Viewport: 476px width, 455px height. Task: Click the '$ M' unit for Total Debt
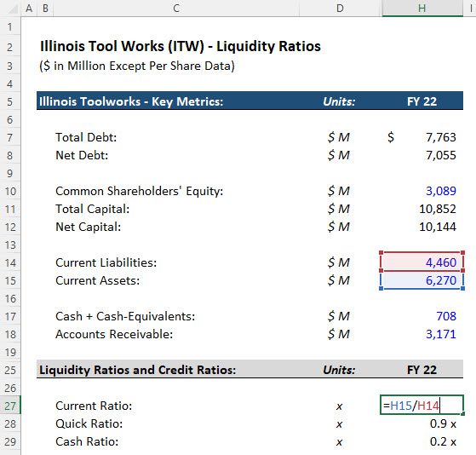coord(339,137)
